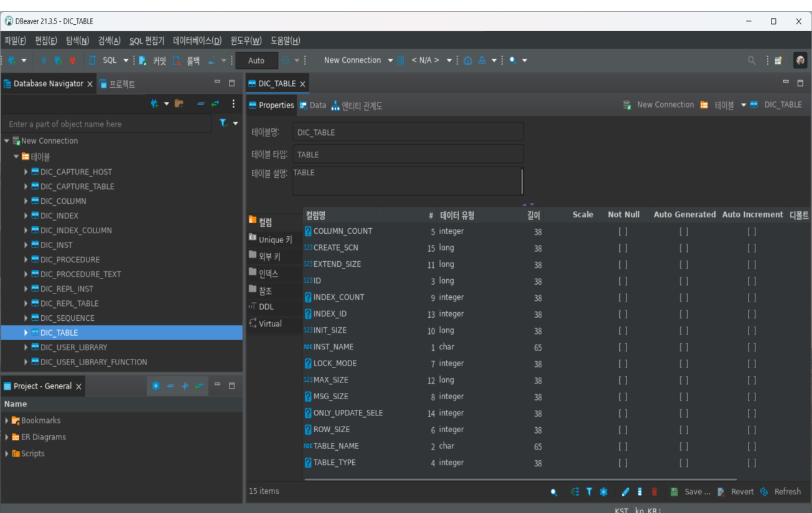The height and width of the screenshot is (513, 812).
Task: Click collapse all icon in Database Navigator
Action: tap(201, 104)
